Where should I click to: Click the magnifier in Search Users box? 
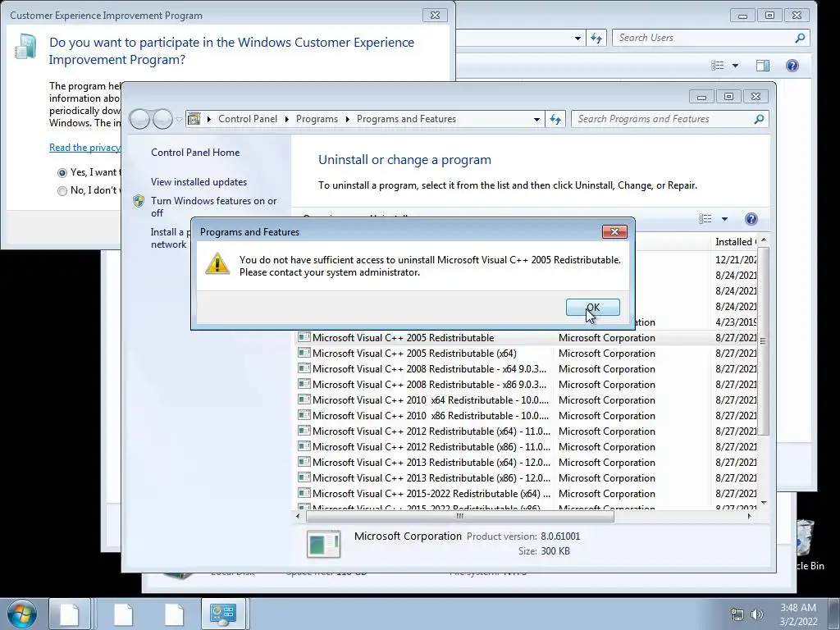800,38
